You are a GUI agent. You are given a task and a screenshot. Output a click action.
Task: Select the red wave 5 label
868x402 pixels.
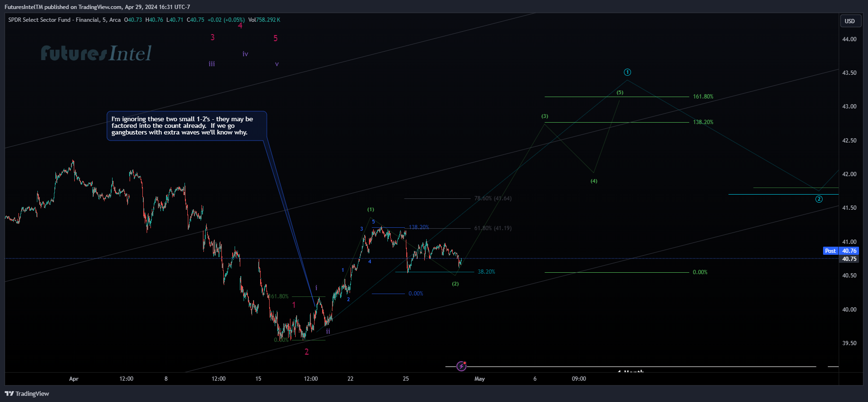click(275, 38)
